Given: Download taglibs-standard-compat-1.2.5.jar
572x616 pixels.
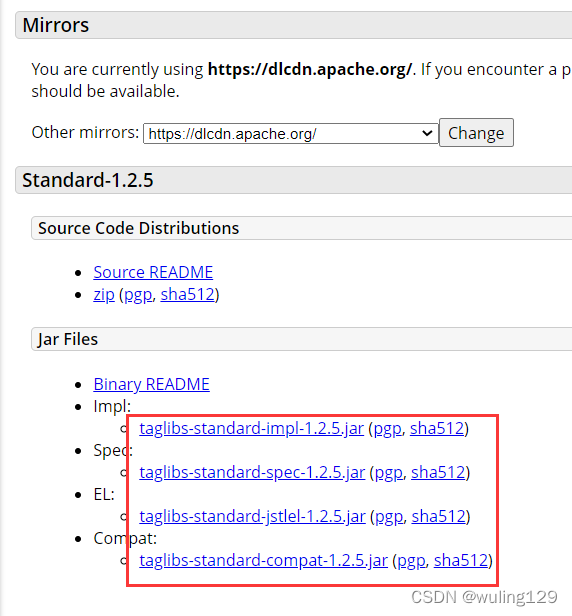Looking at the screenshot, I should point(264,560).
